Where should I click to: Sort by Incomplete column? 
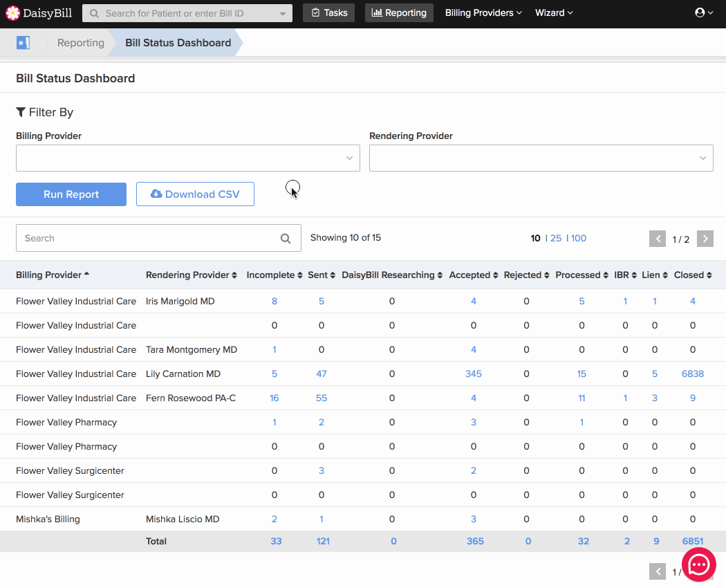coord(274,275)
